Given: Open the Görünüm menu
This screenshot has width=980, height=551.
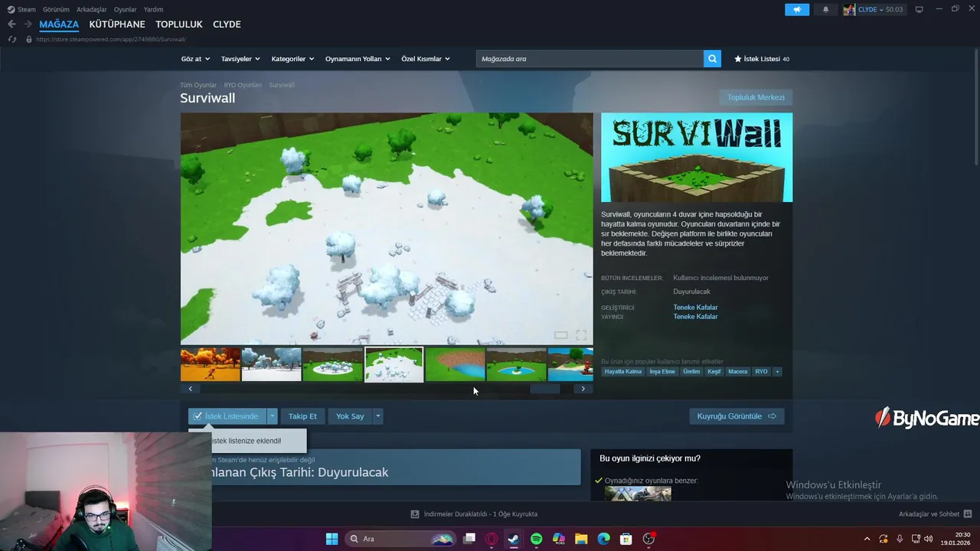Looking at the screenshot, I should point(56,10).
